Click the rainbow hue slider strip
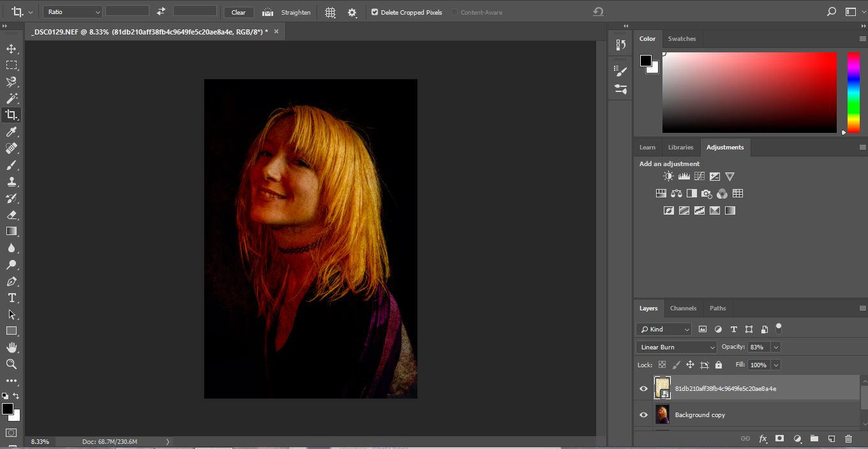Viewport: 868px width, 449px height. click(x=853, y=92)
